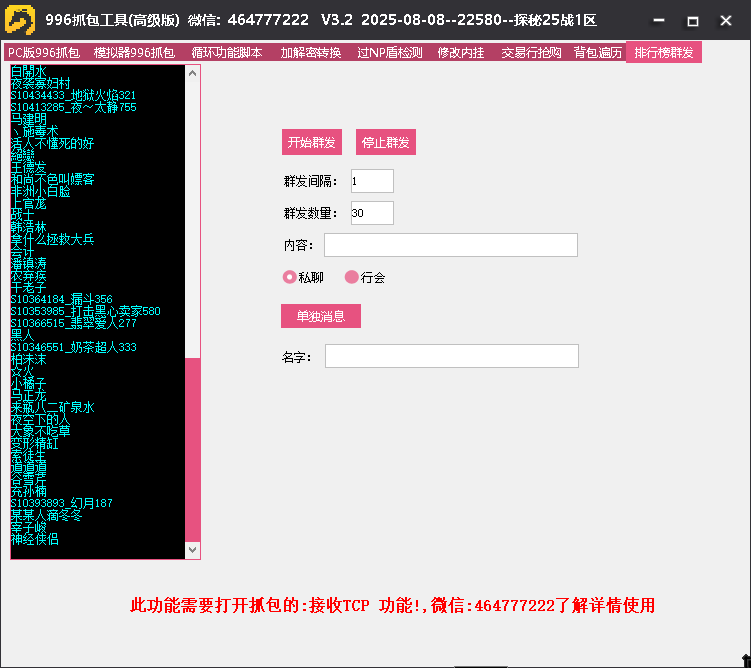Click the player list scrollbar track
The width and height of the screenshot is (751, 668).
coord(193,450)
